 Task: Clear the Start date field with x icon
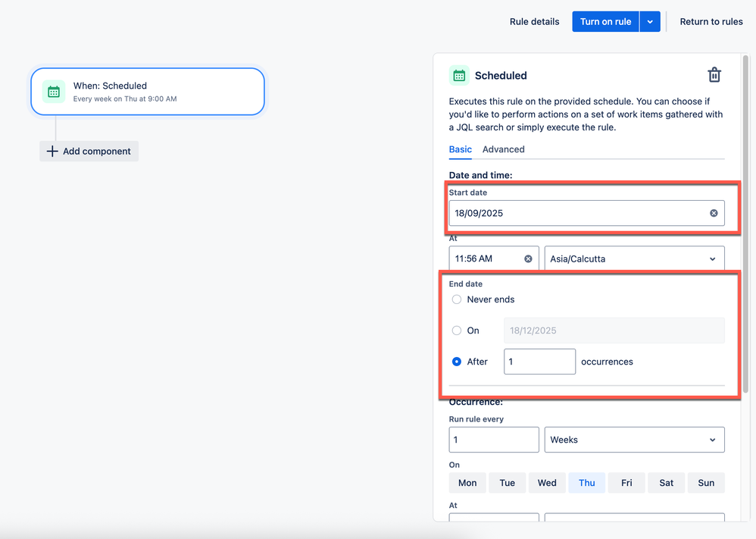pyautogui.click(x=714, y=213)
